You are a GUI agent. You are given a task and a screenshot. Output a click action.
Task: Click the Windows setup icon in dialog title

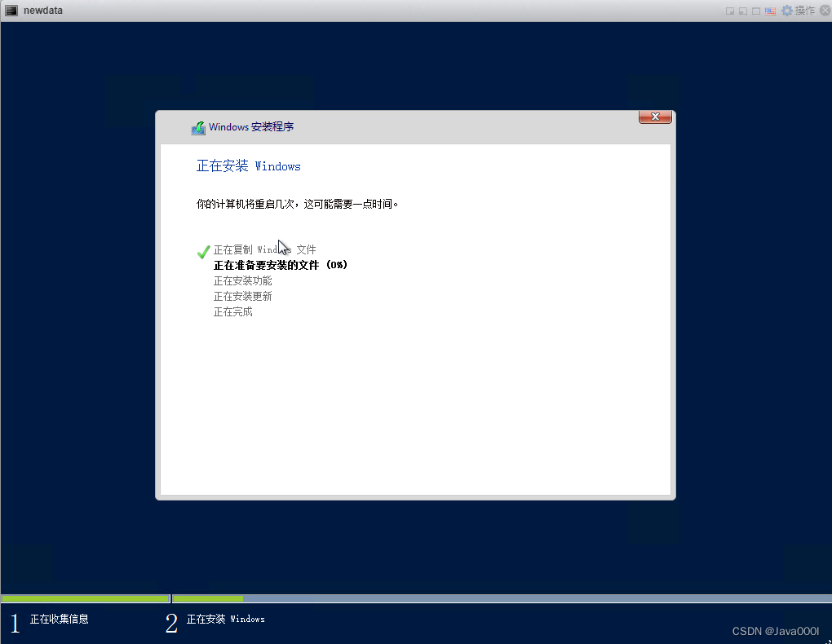(x=198, y=128)
